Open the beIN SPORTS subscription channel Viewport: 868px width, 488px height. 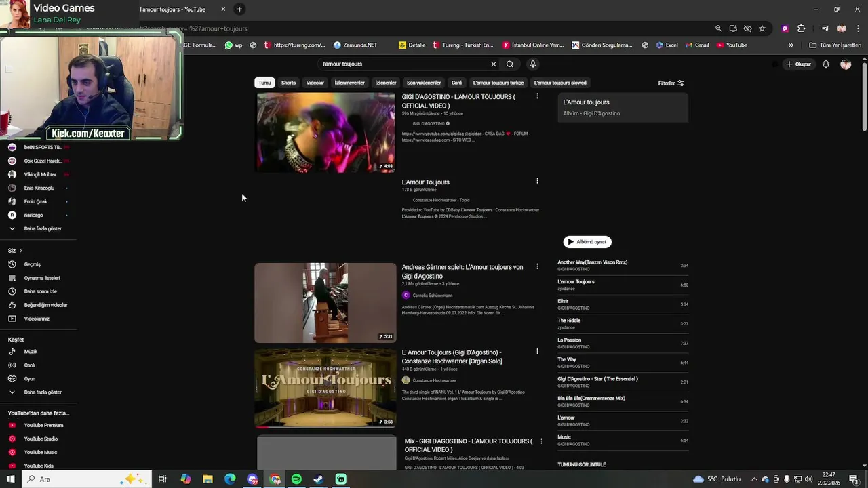[38, 147]
